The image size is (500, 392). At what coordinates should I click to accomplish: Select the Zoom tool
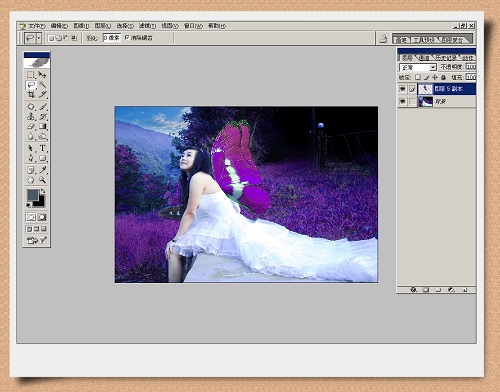click(x=42, y=180)
